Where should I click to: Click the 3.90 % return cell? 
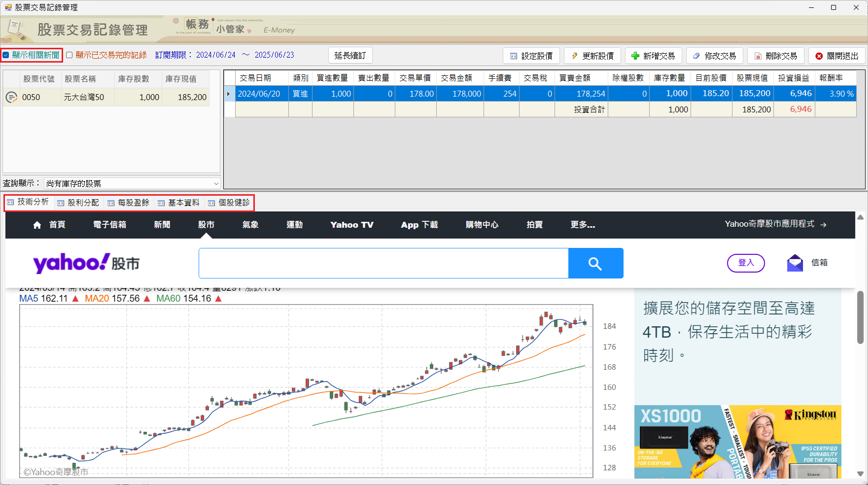pyautogui.click(x=835, y=94)
